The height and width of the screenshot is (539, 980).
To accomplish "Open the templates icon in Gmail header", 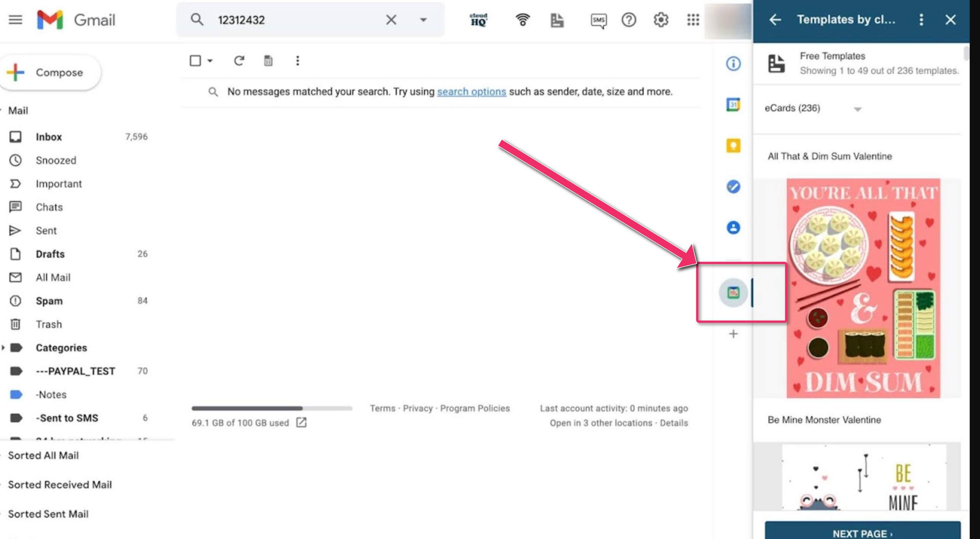I will pos(557,20).
